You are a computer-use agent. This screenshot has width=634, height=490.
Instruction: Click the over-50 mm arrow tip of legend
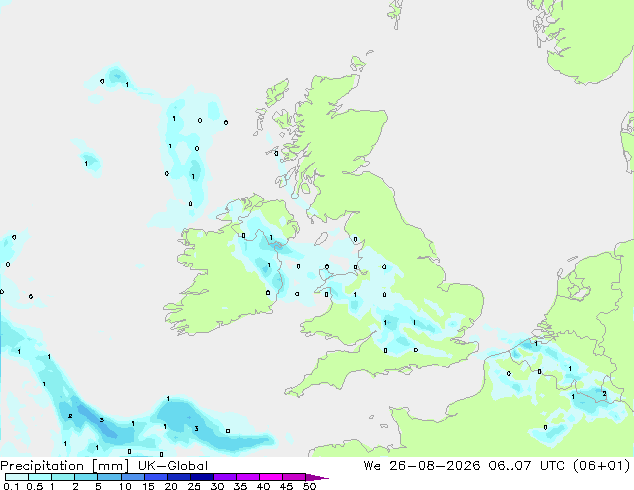317,477
